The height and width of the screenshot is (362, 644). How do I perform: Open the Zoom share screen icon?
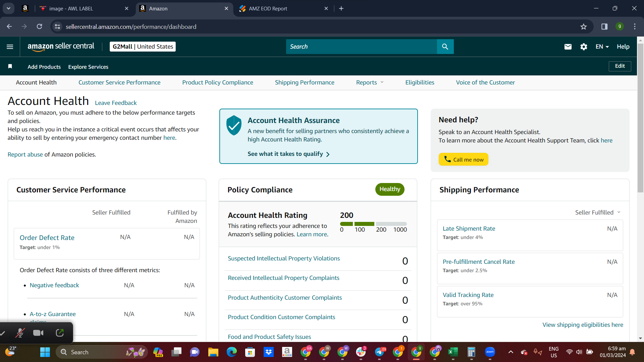[x=60, y=333]
